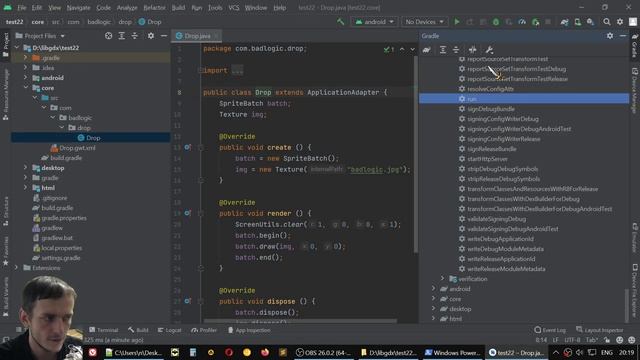The height and width of the screenshot is (360, 640).
Task: Open Project panel options gear
Action: [151, 36]
